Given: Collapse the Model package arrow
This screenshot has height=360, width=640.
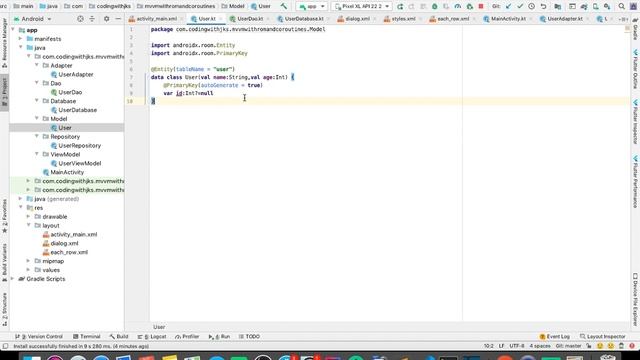Looking at the screenshot, I should (37, 119).
